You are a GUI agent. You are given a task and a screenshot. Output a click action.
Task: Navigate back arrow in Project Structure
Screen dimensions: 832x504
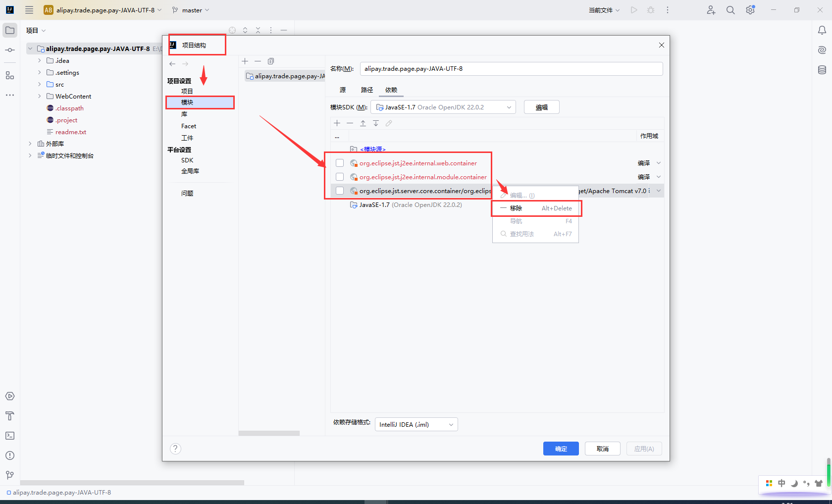pyautogui.click(x=172, y=64)
